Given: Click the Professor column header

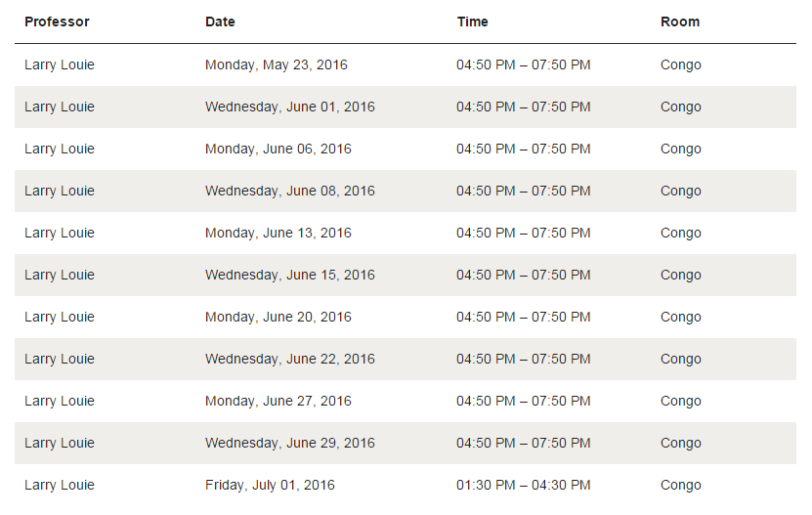Looking at the screenshot, I should click(57, 21).
